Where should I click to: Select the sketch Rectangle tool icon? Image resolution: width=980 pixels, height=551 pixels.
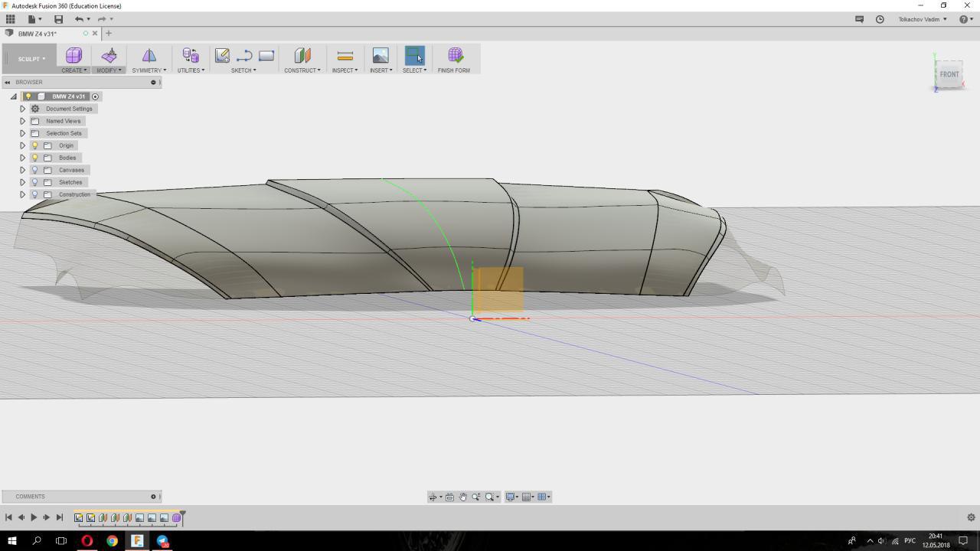266,55
